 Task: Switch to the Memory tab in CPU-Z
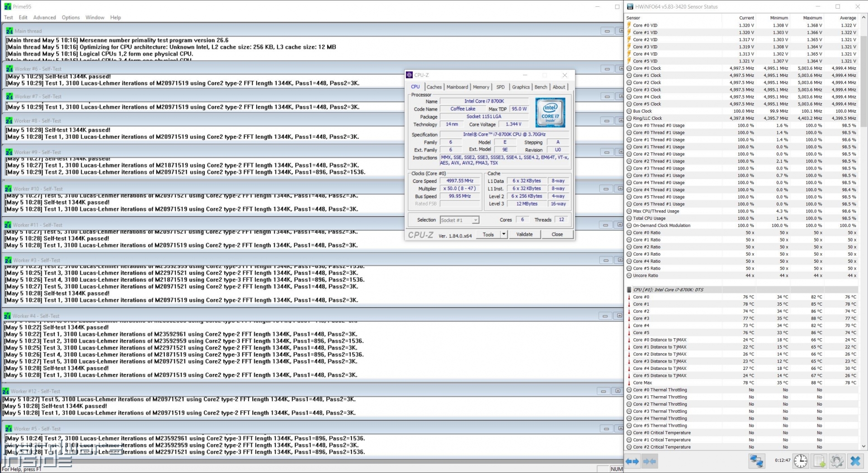tap(481, 87)
